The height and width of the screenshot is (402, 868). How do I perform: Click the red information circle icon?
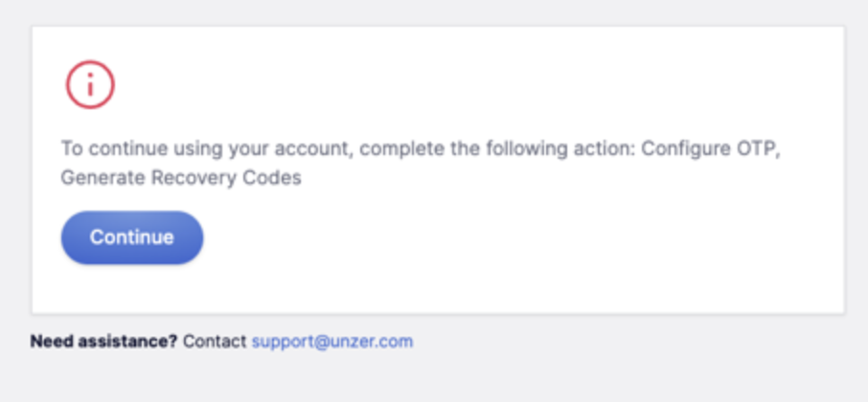(x=90, y=84)
